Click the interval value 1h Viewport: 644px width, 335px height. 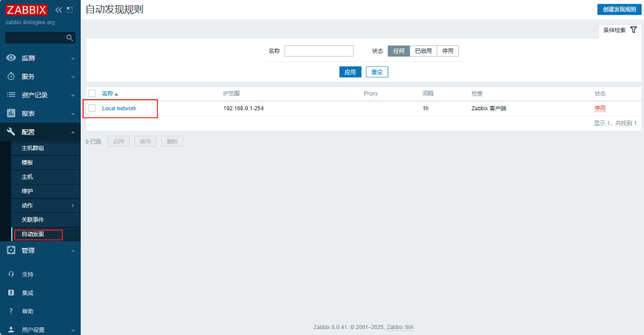click(x=425, y=108)
